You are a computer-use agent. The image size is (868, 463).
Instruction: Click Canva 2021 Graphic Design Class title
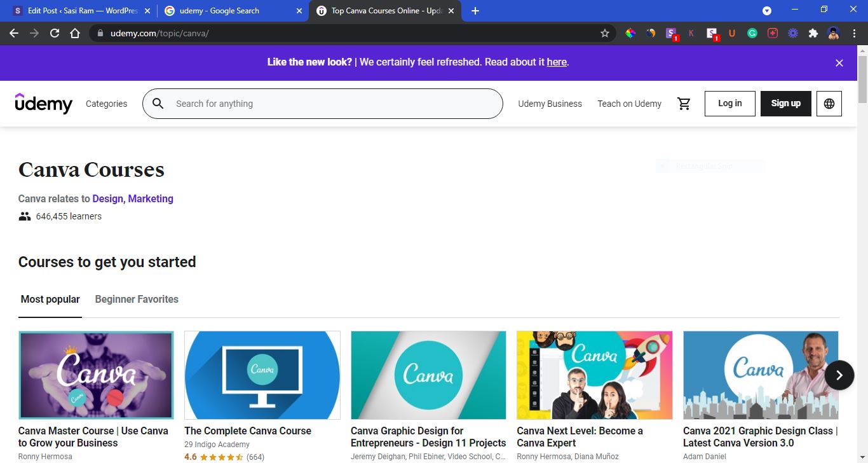tap(760, 437)
